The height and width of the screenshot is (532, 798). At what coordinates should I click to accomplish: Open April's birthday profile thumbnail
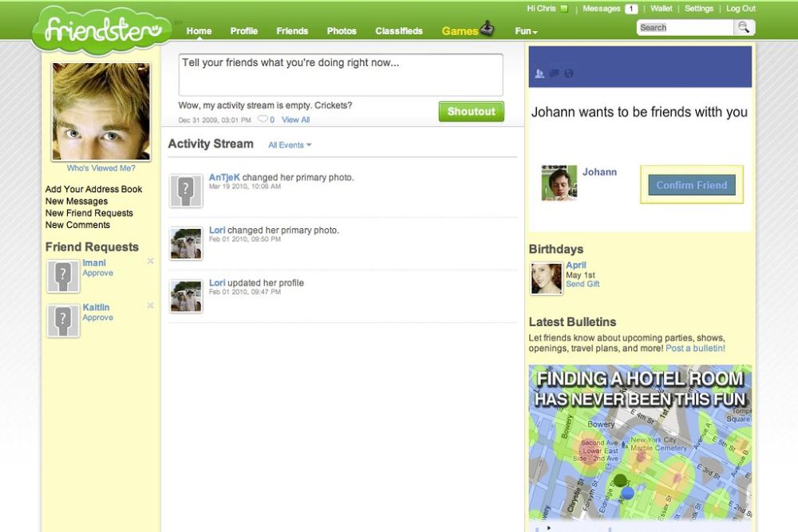[x=547, y=278]
